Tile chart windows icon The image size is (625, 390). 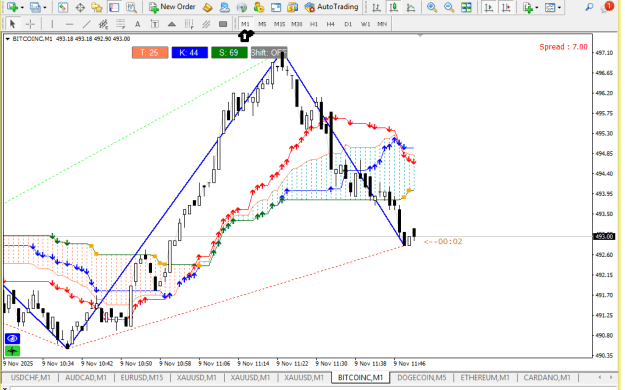466,7
